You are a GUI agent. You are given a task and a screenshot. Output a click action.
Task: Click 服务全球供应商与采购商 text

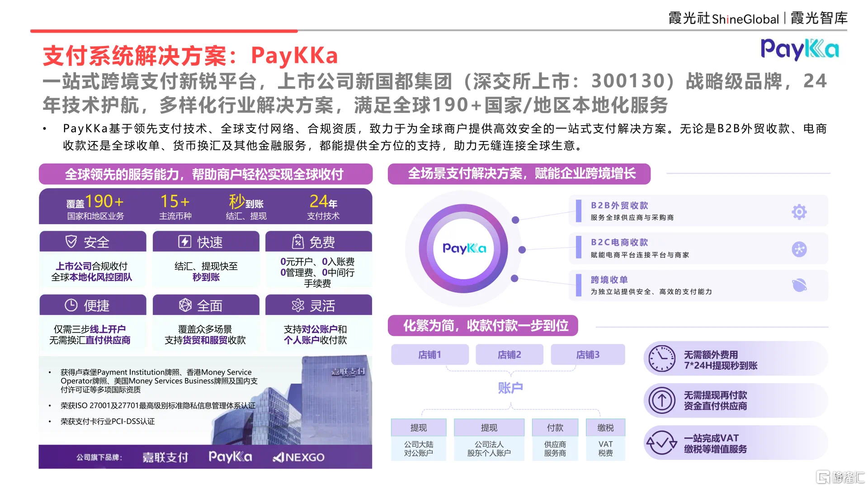click(632, 217)
